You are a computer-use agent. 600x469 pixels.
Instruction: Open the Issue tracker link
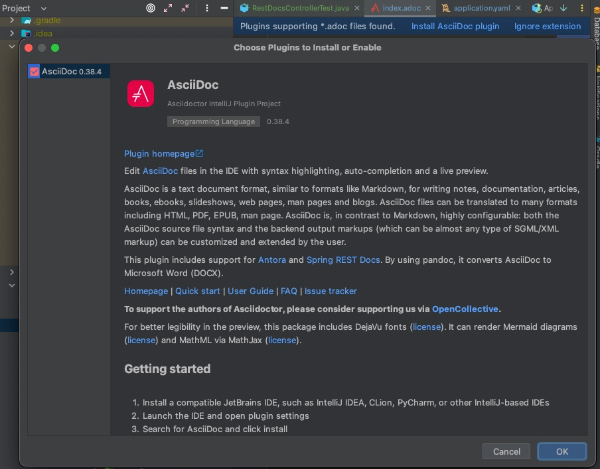click(x=330, y=291)
